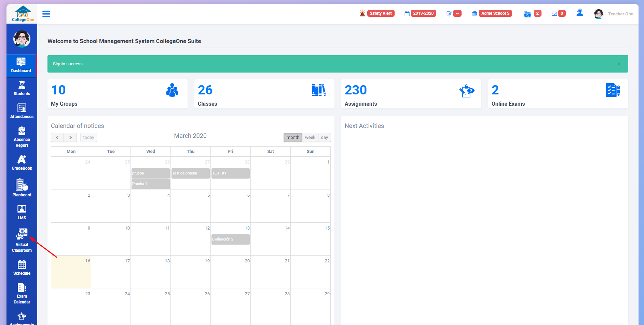Click the edit pencil icon in header
The width and height of the screenshot is (644, 325).
pyautogui.click(x=449, y=14)
